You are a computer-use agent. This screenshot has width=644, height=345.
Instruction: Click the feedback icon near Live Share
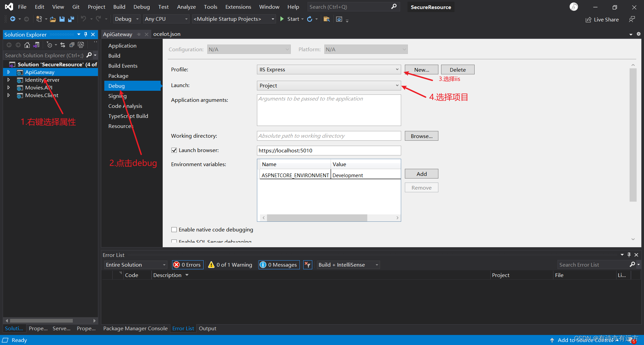point(632,19)
